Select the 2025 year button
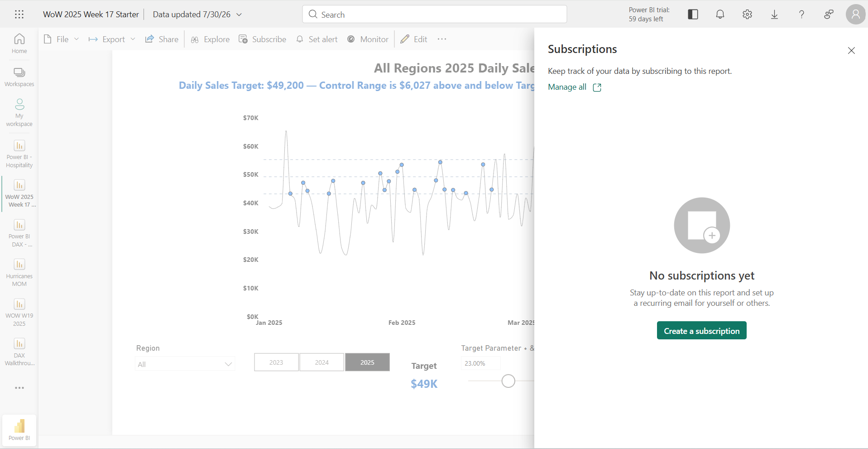Screen dimensions: 868x449 click(x=367, y=362)
